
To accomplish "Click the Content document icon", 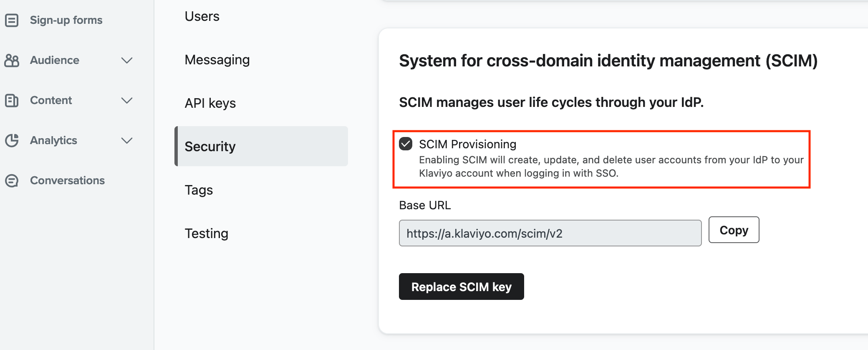I will (12, 100).
